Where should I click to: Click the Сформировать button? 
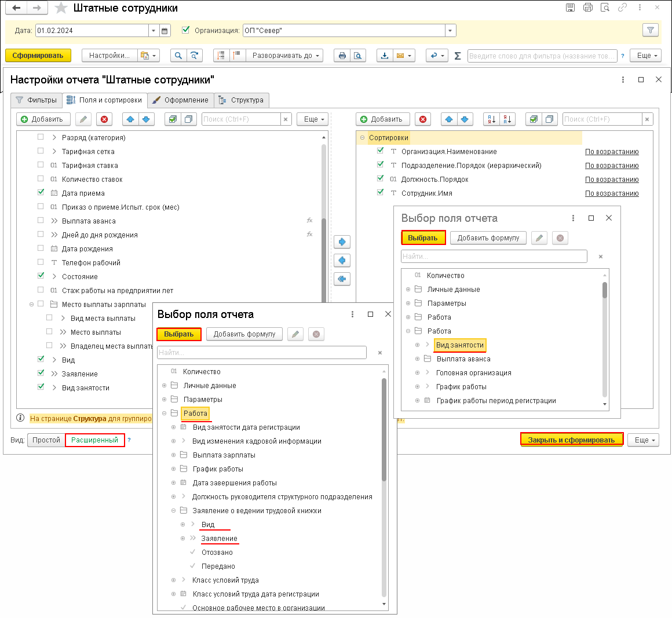point(38,56)
